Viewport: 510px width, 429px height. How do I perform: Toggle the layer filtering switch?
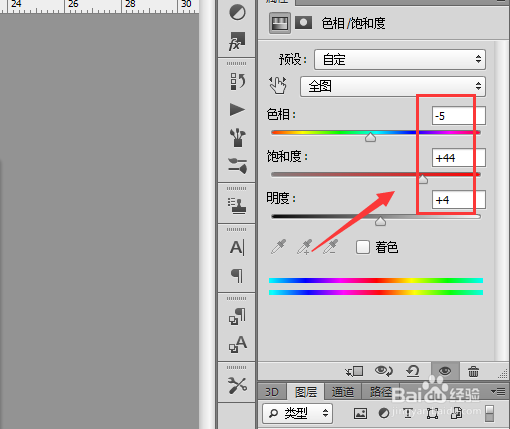tap(490, 413)
